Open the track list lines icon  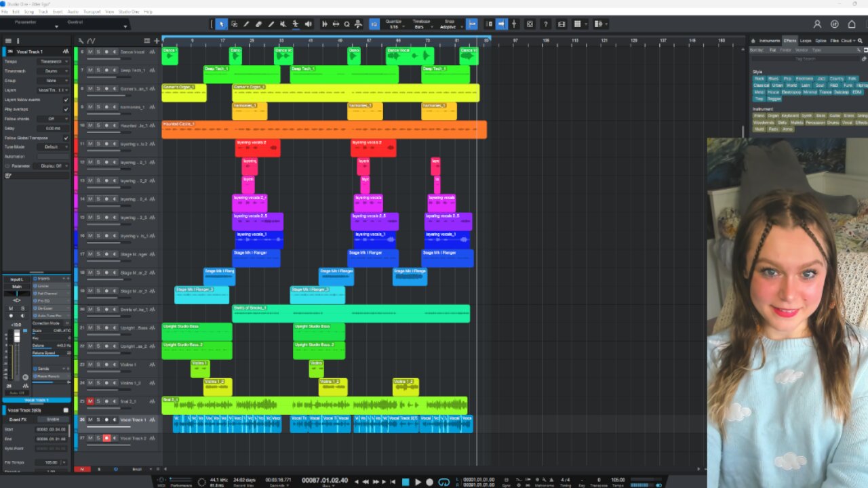147,41
